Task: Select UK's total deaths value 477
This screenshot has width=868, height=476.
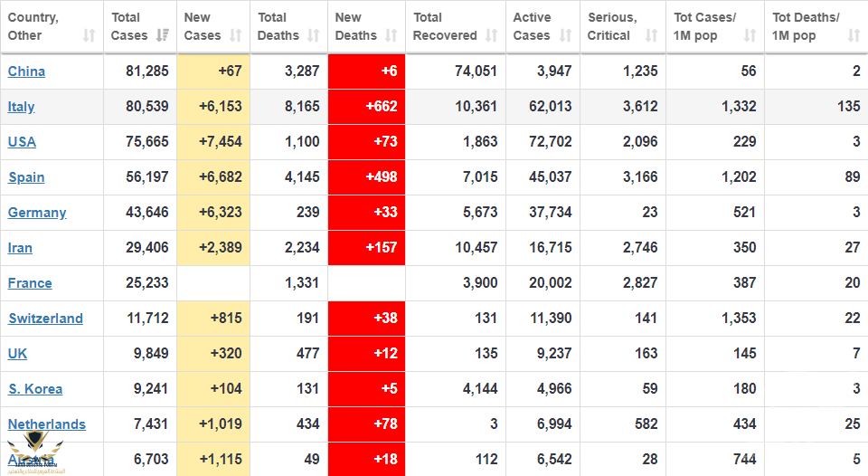Action: coord(307,354)
